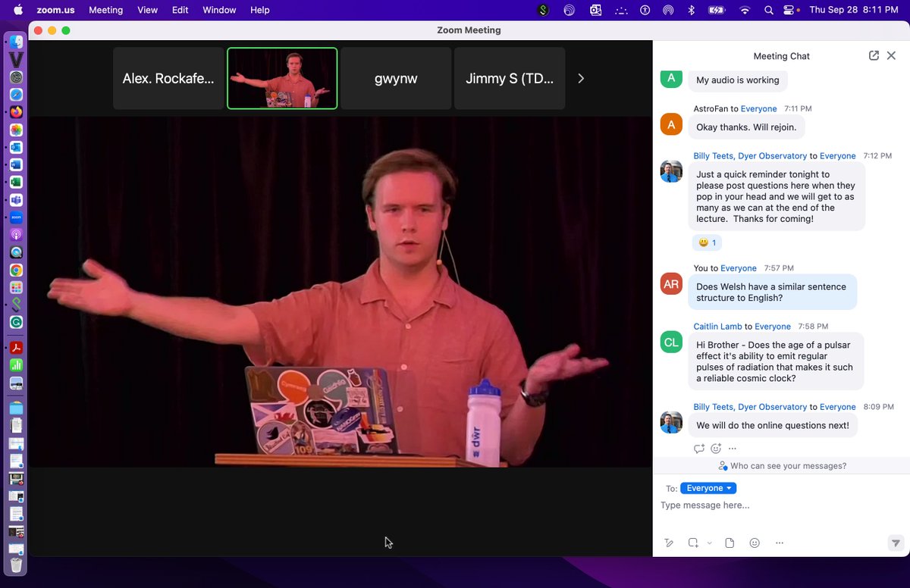The height and width of the screenshot is (588, 910).
Task: Open the Everyone recipient dropdown
Action: (708, 488)
